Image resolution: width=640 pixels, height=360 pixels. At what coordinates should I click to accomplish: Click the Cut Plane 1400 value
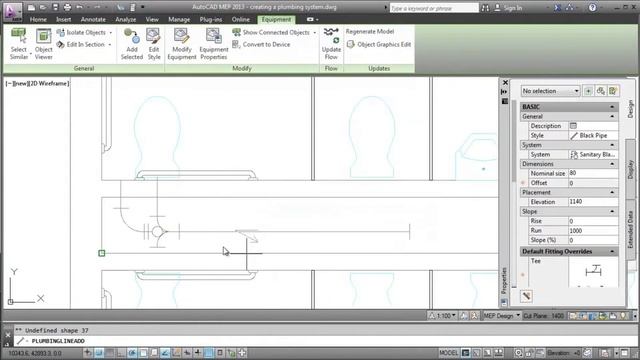[558, 316]
